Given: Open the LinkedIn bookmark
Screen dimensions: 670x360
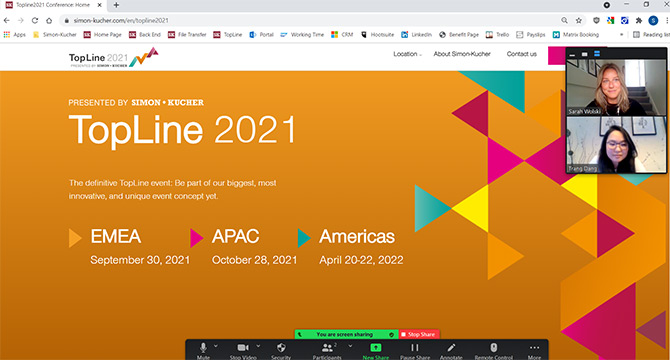Looking at the screenshot, I should [417, 35].
